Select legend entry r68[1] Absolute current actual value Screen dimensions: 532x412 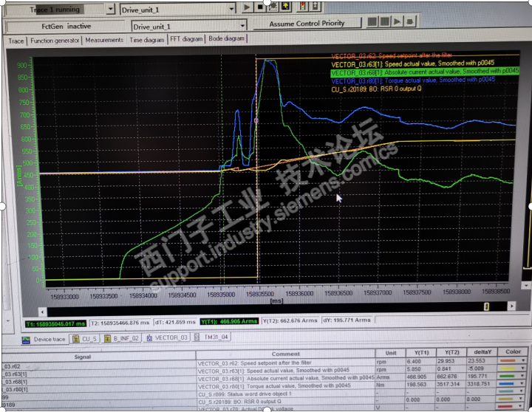[x=425, y=72]
